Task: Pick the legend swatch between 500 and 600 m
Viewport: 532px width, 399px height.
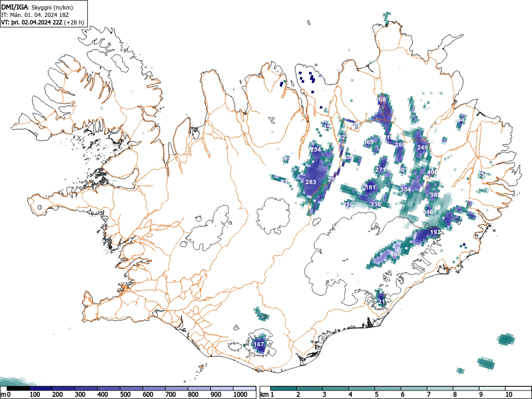Action: (x=131, y=388)
